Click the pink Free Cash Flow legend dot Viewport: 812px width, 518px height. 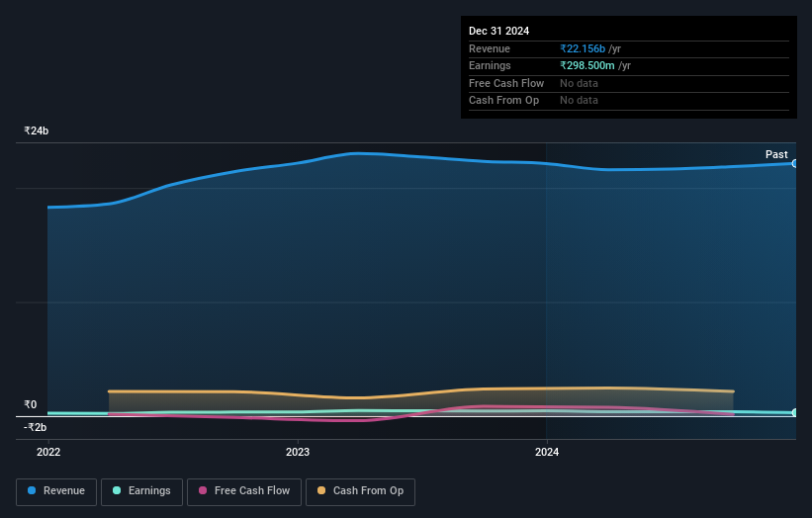(x=203, y=490)
